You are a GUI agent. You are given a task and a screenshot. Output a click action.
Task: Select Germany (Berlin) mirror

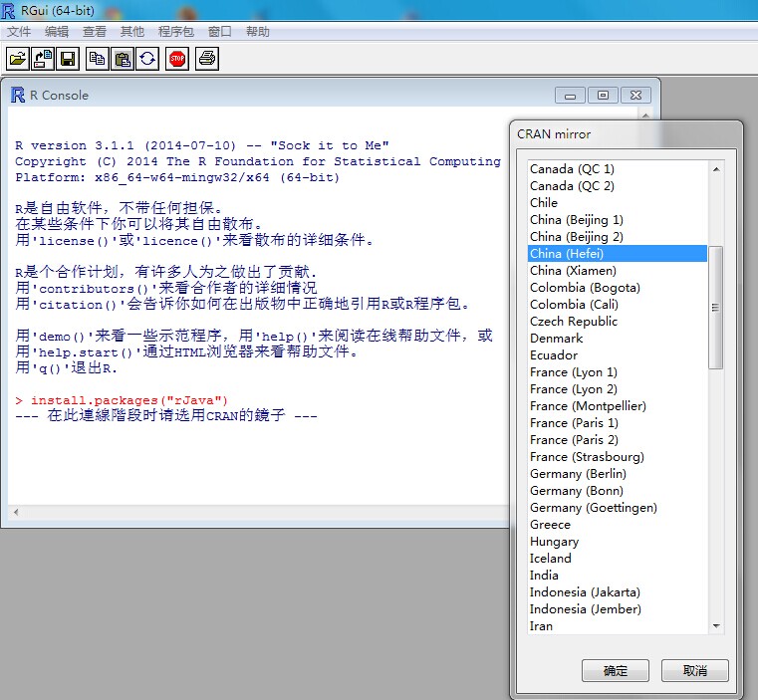pyautogui.click(x=618, y=474)
